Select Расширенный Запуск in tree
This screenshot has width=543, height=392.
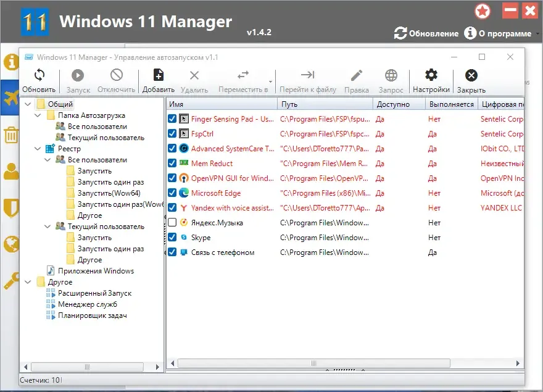click(x=94, y=293)
